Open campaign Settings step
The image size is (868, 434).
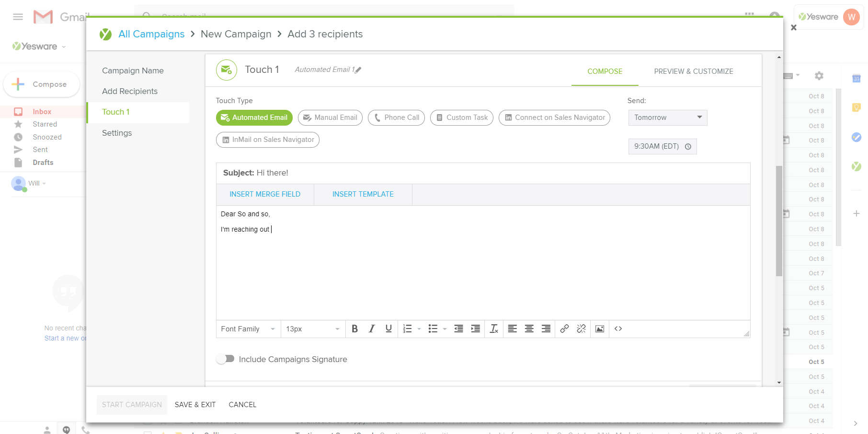point(117,133)
